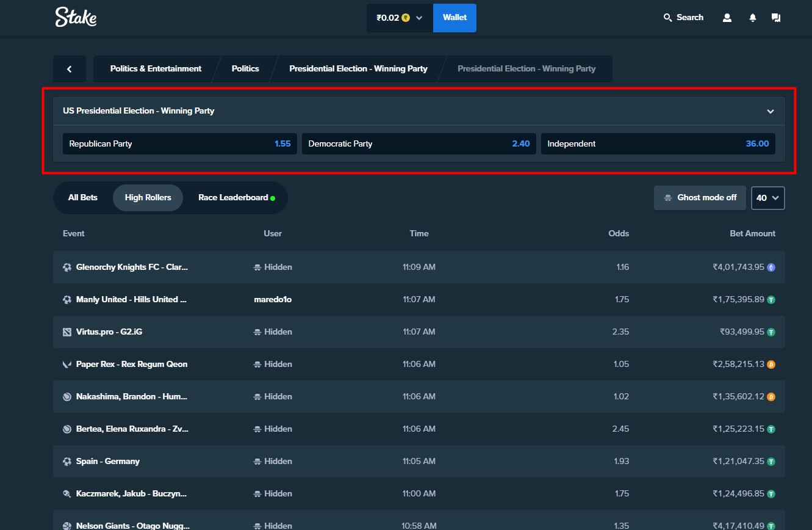Click the Event column header
This screenshot has height=530, width=812.
pos(74,233)
